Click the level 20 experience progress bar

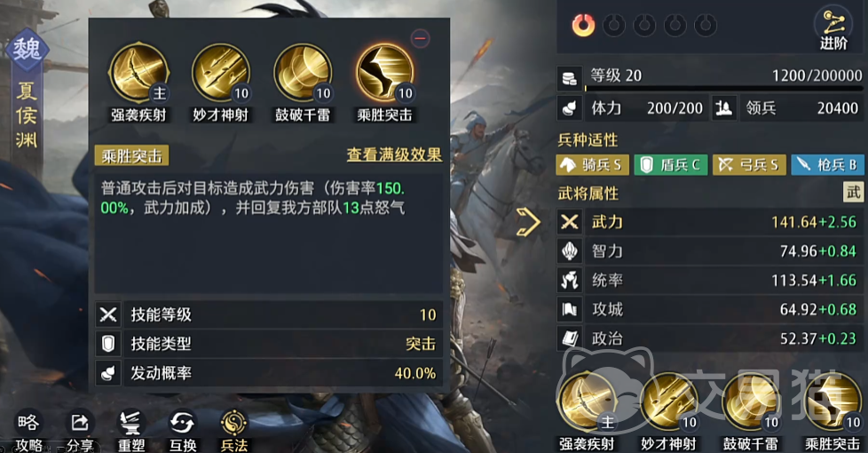pyautogui.click(x=723, y=88)
